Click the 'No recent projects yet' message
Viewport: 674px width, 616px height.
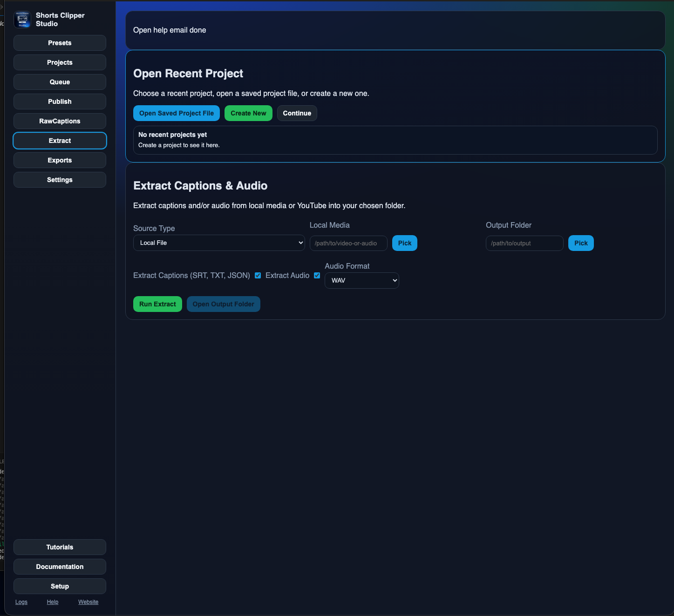pos(172,135)
